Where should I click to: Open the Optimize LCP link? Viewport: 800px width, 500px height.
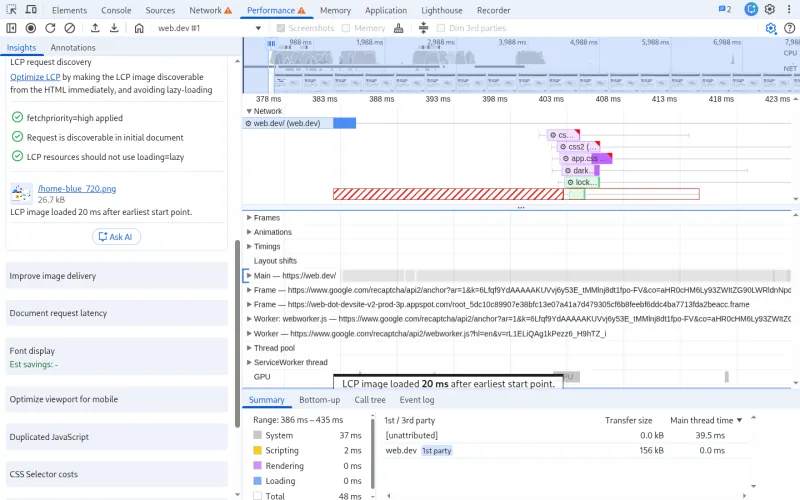(x=35, y=77)
